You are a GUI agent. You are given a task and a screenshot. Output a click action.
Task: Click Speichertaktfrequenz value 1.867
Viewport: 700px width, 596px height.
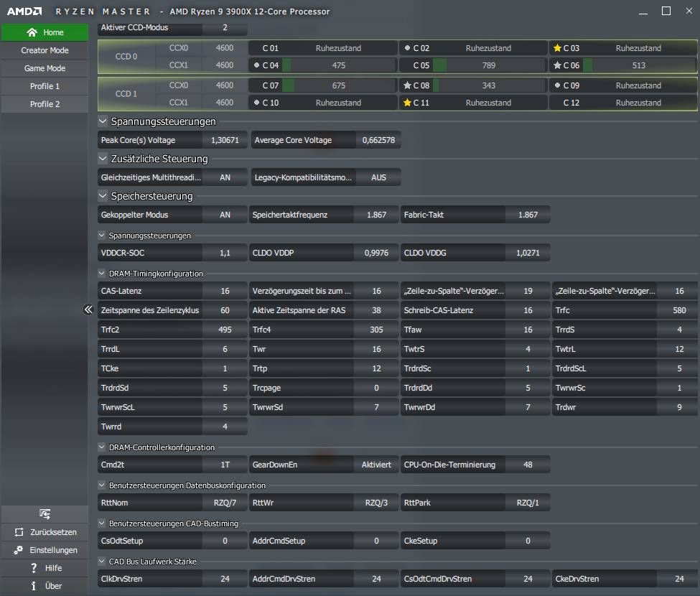376,215
